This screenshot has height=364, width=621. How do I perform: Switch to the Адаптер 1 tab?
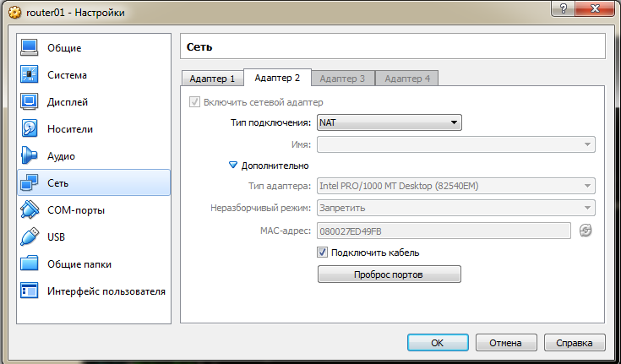coord(212,79)
